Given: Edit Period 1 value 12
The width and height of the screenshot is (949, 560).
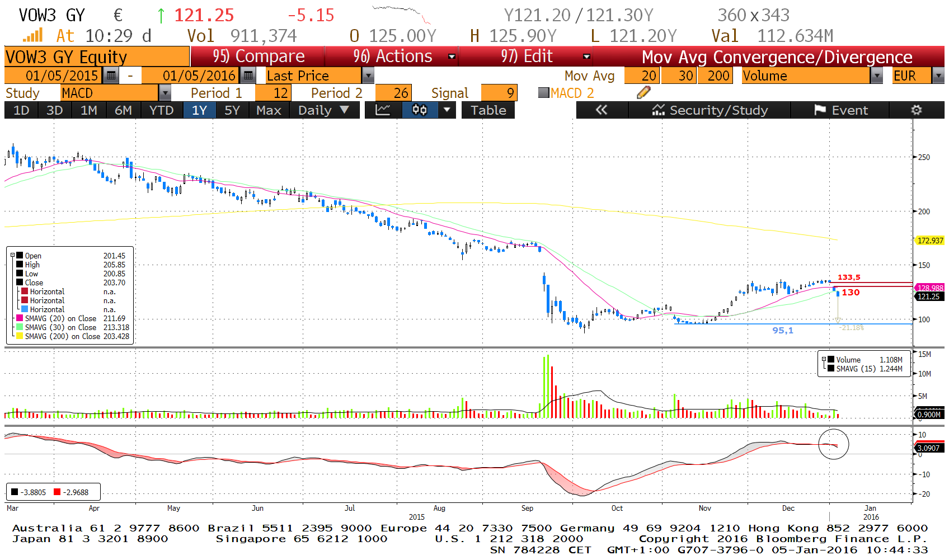Looking at the screenshot, I should coord(272,93).
